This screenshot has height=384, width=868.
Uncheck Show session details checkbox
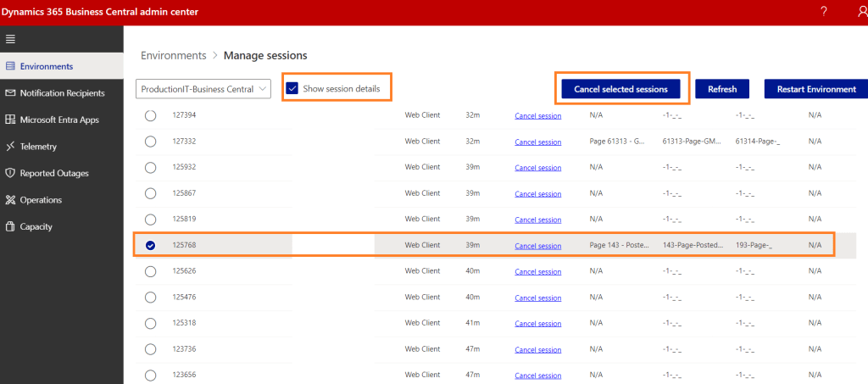[292, 88]
